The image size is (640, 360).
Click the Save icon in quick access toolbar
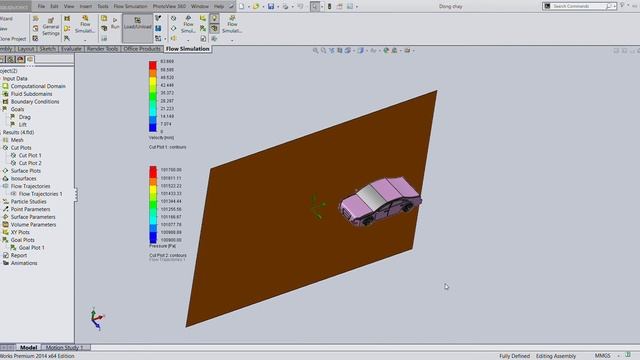click(x=271, y=6)
